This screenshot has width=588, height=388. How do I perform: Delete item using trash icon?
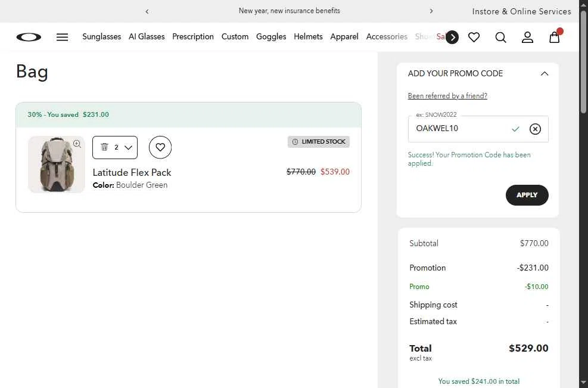[105, 147]
